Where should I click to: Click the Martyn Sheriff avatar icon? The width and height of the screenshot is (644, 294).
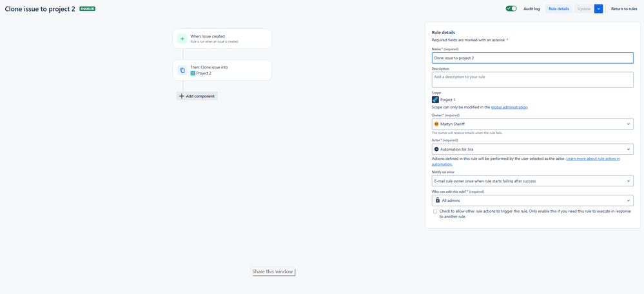tap(436, 124)
